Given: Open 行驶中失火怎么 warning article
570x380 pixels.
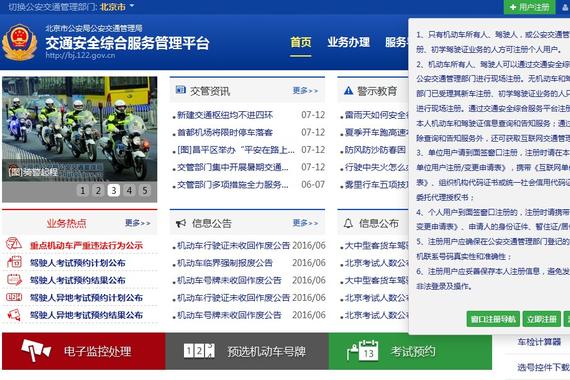Looking at the screenshot, I should pyautogui.click(x=376, y=168).
